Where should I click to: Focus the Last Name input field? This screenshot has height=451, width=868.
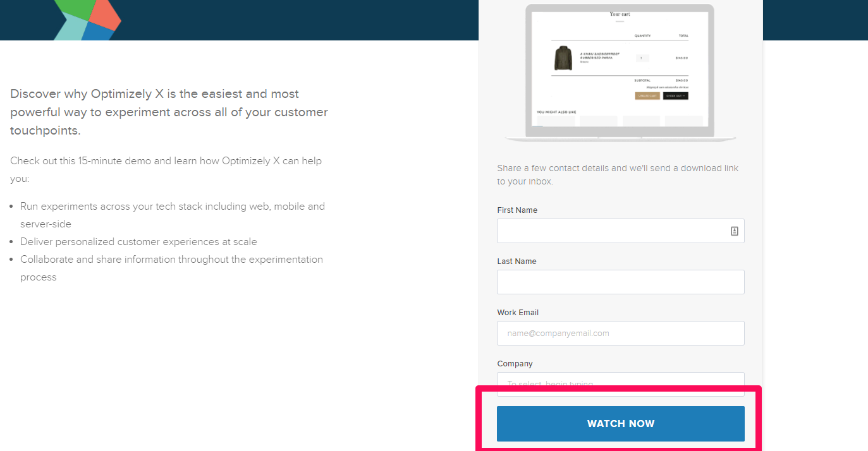click(x=621, y=282)
